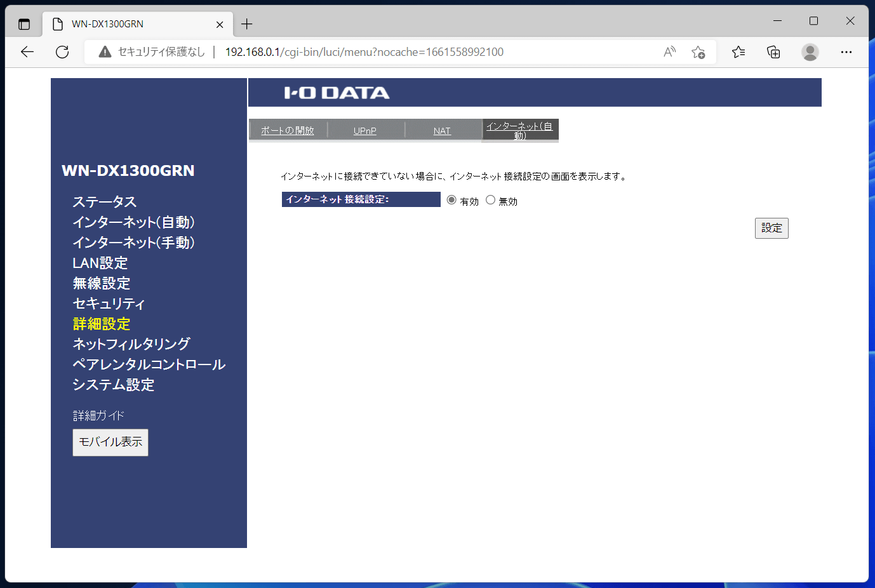This screenshot has width=875, height=588.
Task: Open ステータス in the sidebar
Action: [x=104, y=202]
